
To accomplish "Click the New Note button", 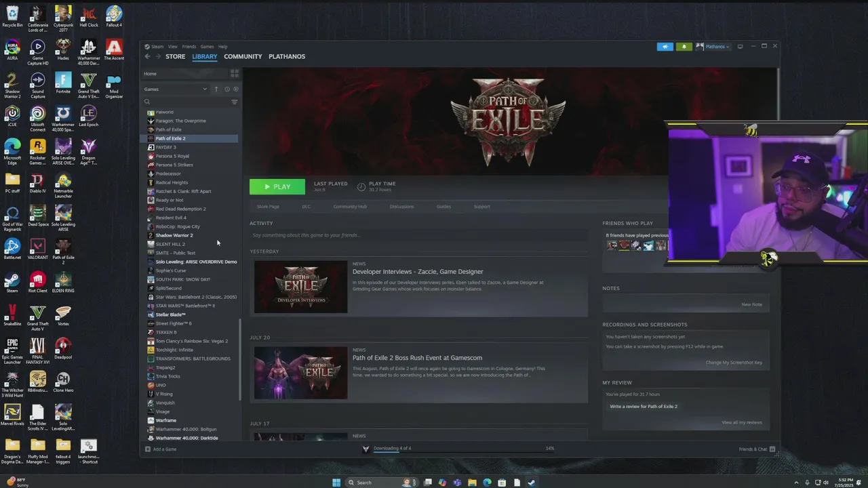I will point(751,304).
